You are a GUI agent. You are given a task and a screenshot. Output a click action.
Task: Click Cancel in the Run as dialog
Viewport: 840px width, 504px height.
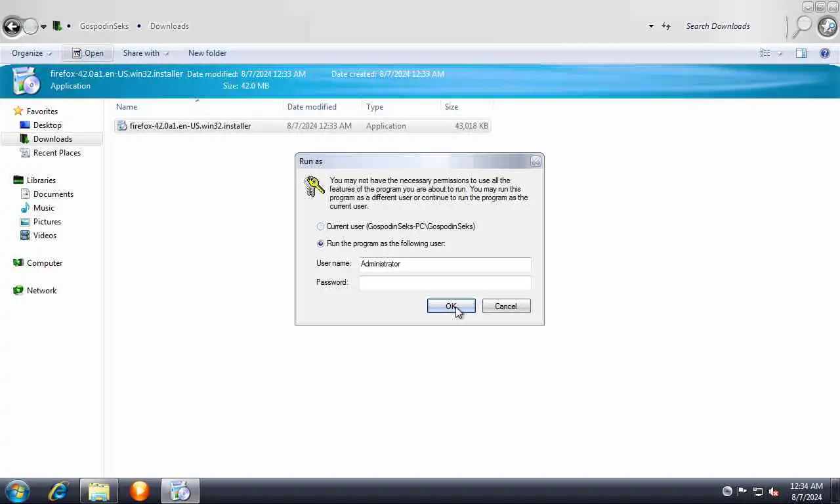[506, 306]
